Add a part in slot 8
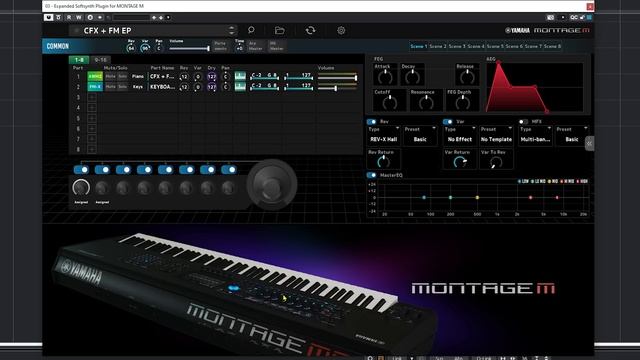The height and width of the screenshot is (360, 640). tap(92, 149)
